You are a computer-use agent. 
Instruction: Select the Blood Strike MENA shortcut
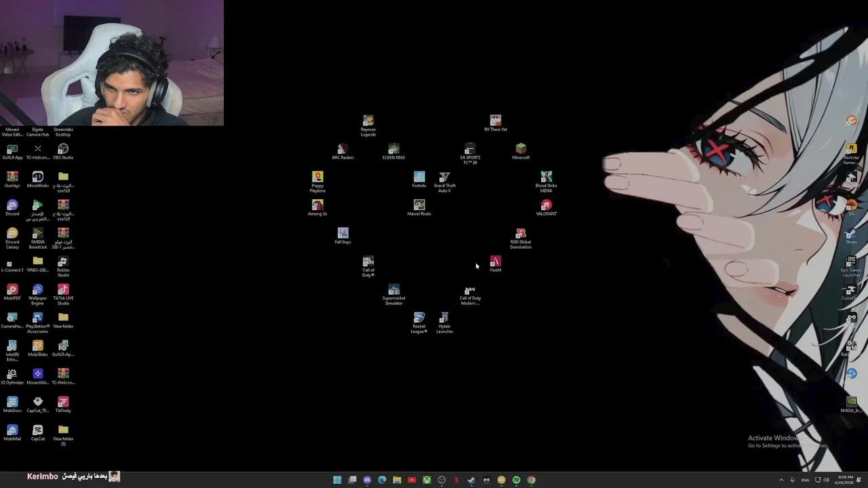[547, 182]
